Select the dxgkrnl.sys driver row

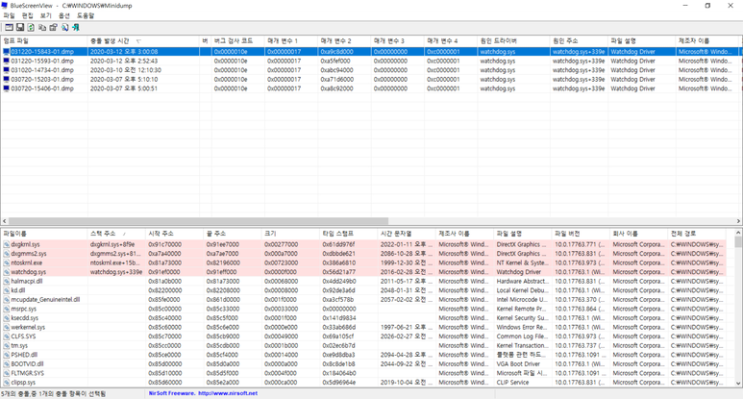click(x=363, y=245)
